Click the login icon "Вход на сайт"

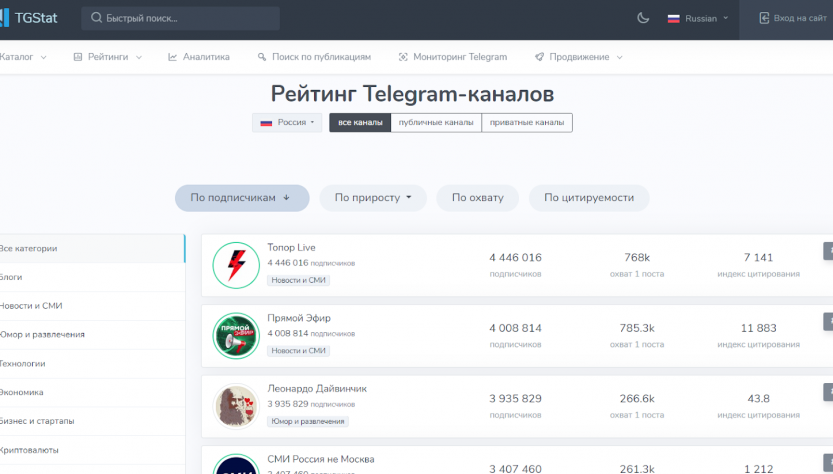coord(765,18)
